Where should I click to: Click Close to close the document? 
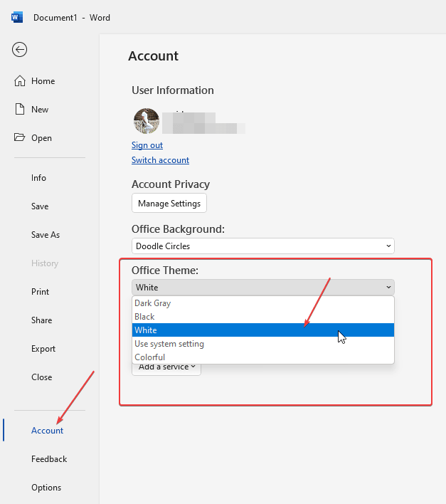[41, 377]
